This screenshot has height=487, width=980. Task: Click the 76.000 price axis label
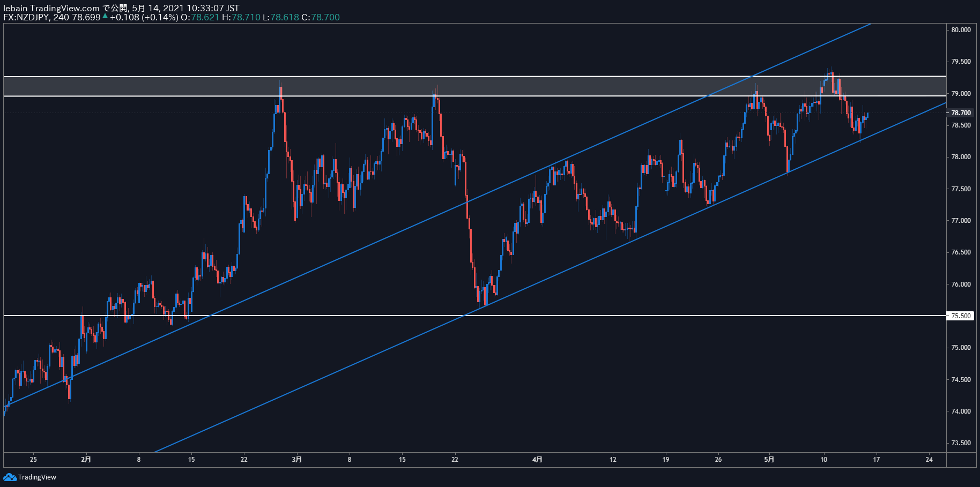coord(961,284)
